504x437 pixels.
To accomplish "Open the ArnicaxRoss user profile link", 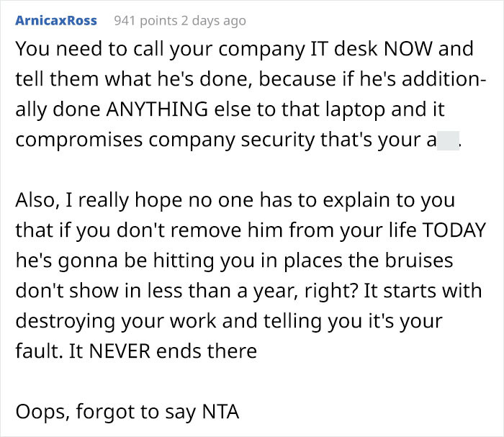I will coord(57,21).
